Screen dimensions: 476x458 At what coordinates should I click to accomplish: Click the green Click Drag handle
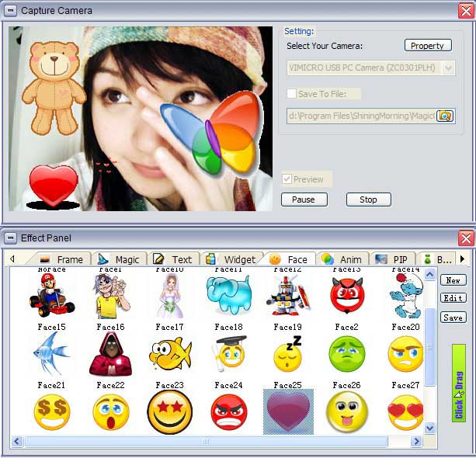pos(459,383)
